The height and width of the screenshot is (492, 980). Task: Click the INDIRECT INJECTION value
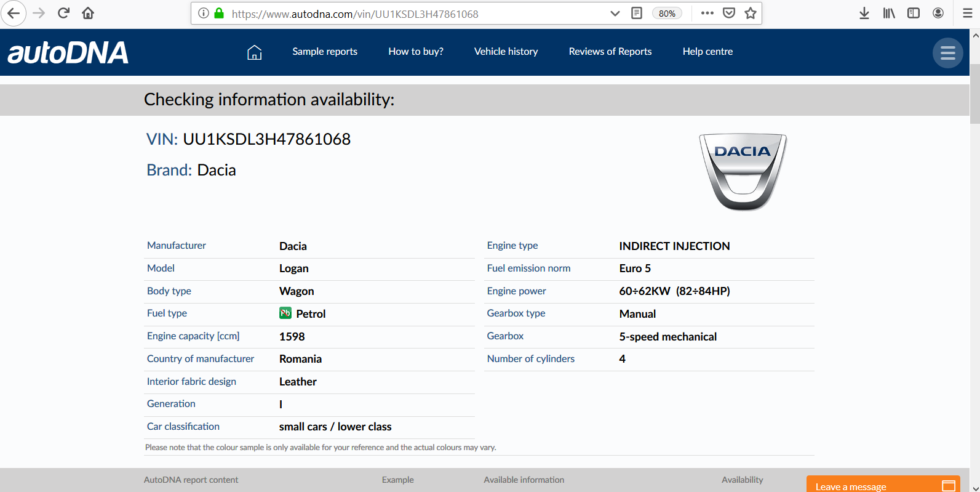coord(674,246)
